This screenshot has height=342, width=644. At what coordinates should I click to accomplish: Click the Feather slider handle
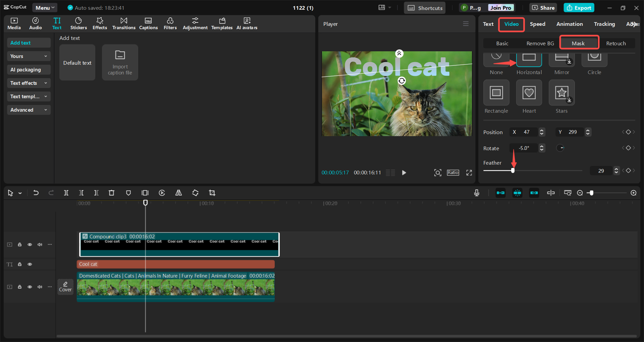click(513, 170)
